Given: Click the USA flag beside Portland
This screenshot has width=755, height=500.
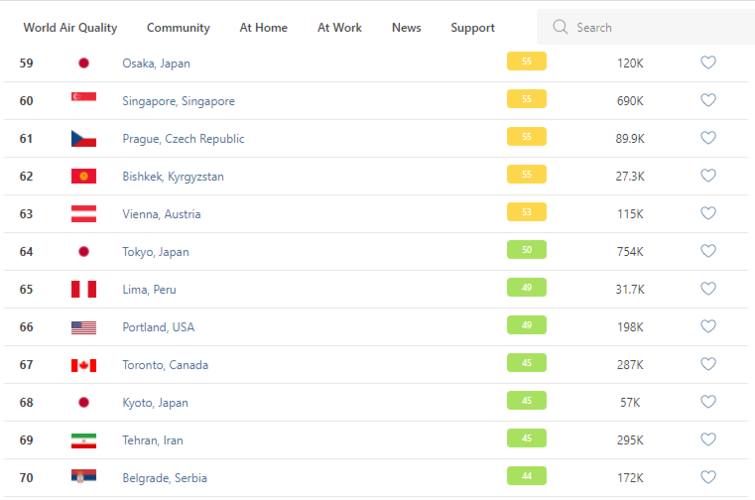Looking at the screenshot, I should coord(83,327).
